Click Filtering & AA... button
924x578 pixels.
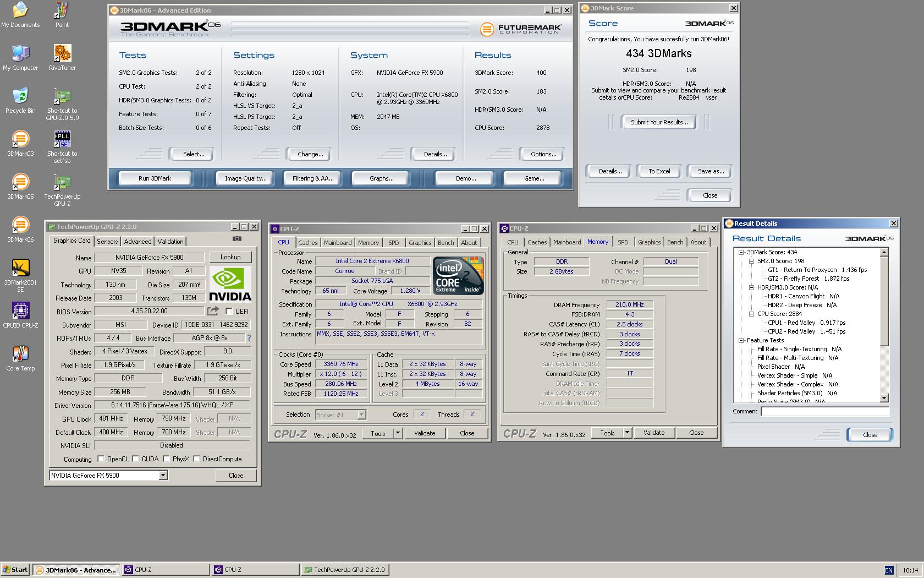click(313, 178)
